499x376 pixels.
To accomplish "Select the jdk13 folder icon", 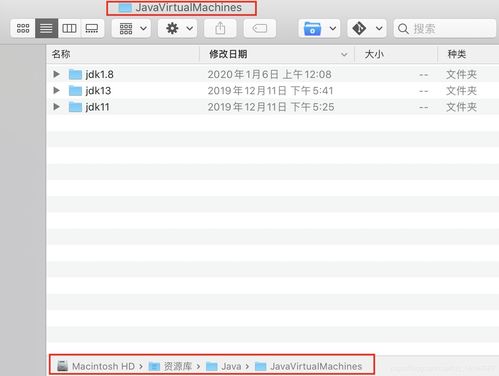I will tap(75, 91).
